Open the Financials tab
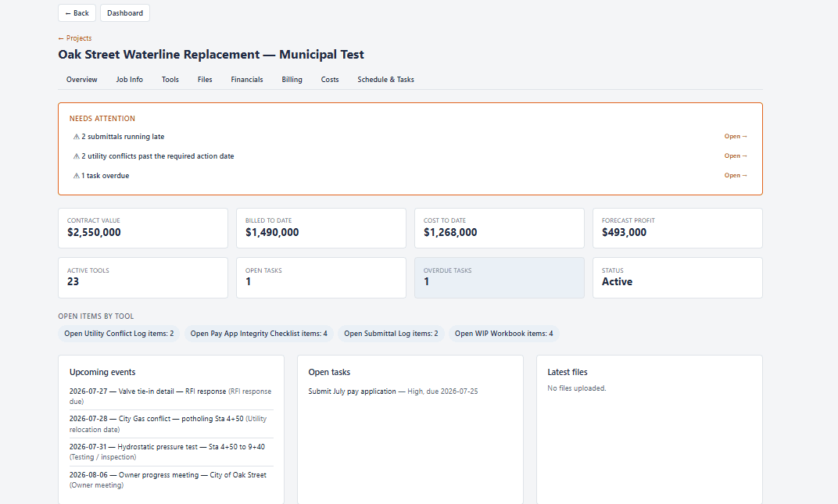The height and width of the screenshot is (504, 838). point(247,79)
